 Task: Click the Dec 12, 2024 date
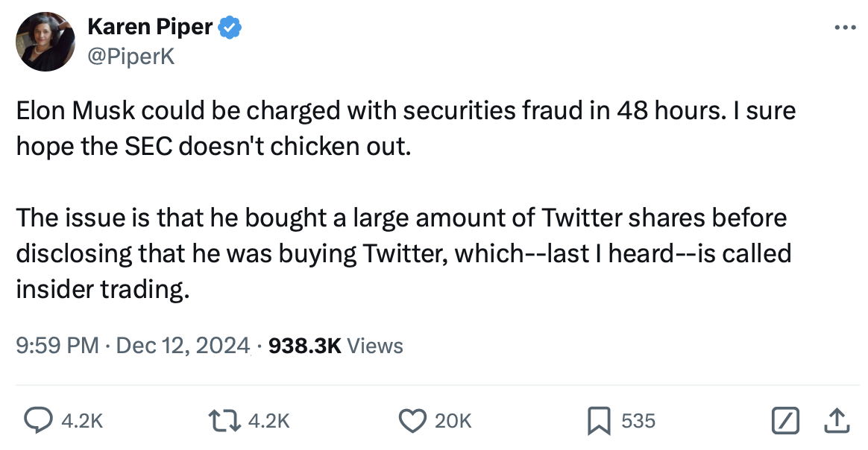(183, 346)
